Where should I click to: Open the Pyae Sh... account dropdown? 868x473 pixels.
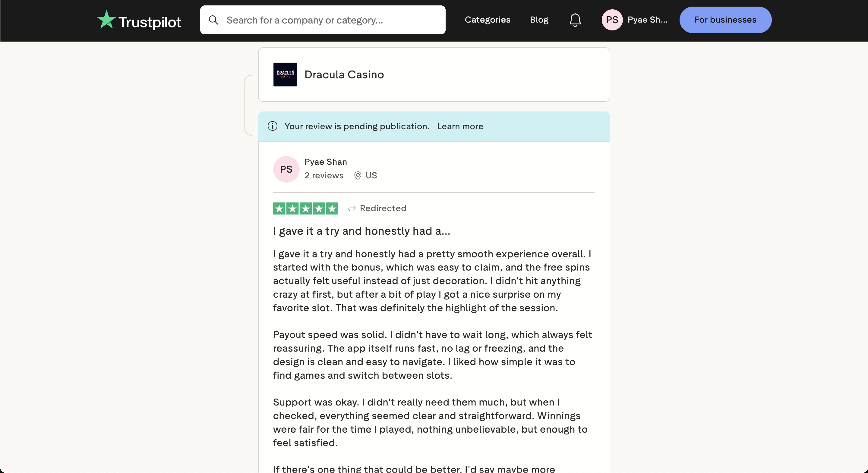[647, 20]
